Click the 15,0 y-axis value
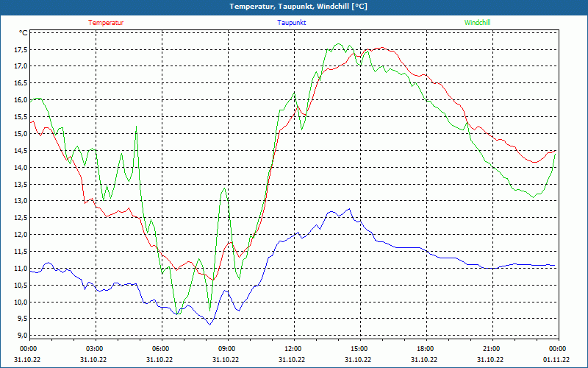This screenshot has height=368, width=588. [x=21, y=134]
